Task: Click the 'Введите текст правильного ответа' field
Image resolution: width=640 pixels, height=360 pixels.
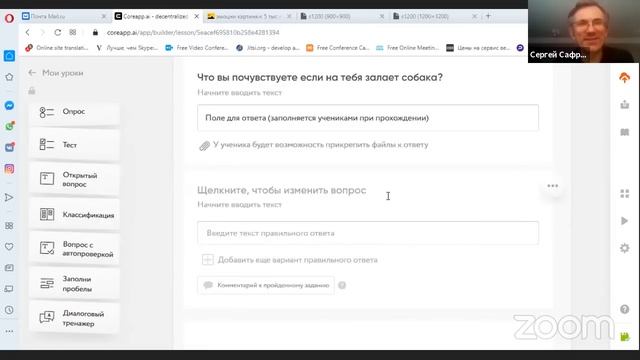Action: (x=368, y=233)
